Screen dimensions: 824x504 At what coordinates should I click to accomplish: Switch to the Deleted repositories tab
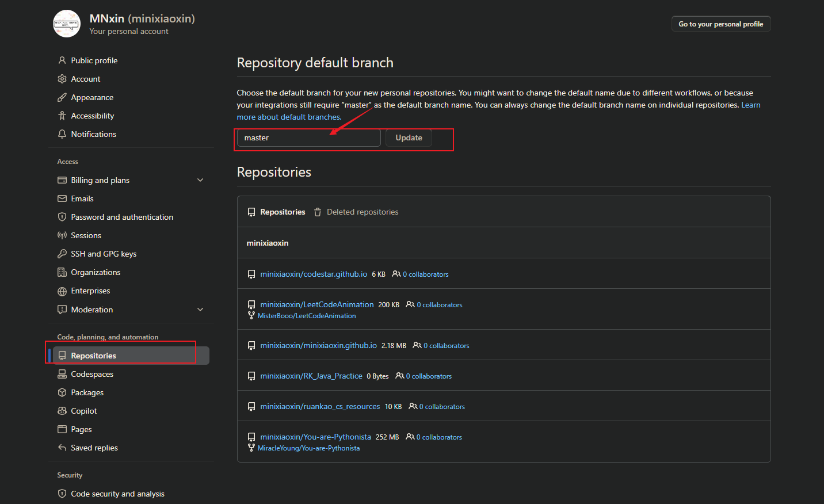pyautogui.click(x=356, y=212)
